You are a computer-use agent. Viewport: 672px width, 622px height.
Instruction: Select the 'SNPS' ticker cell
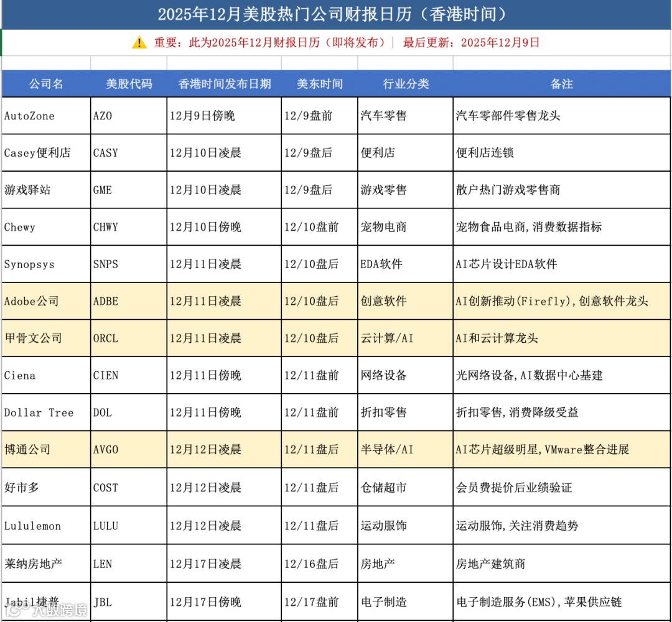tap(129, 264)
